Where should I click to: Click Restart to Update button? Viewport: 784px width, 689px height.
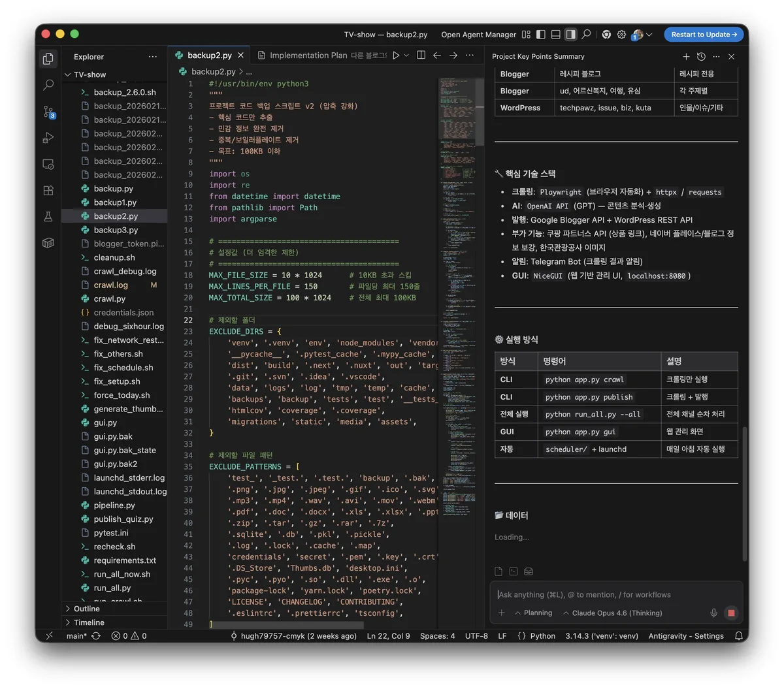(704, 34)
